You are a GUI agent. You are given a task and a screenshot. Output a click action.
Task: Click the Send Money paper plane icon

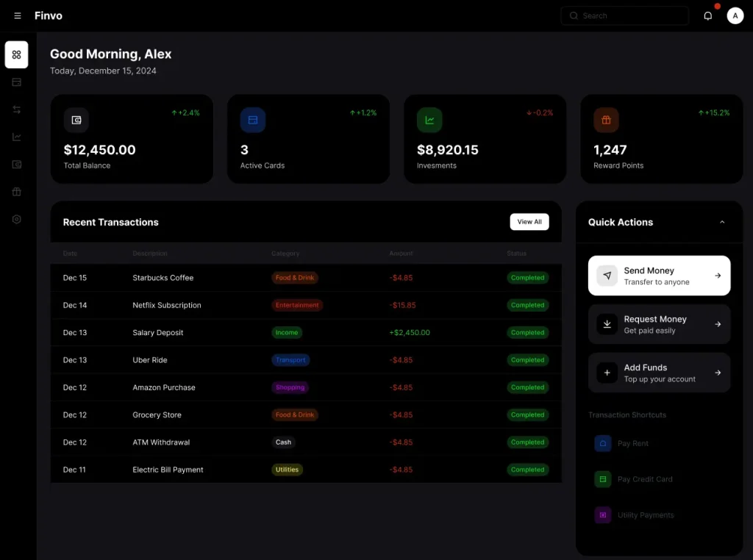(607, 276)
